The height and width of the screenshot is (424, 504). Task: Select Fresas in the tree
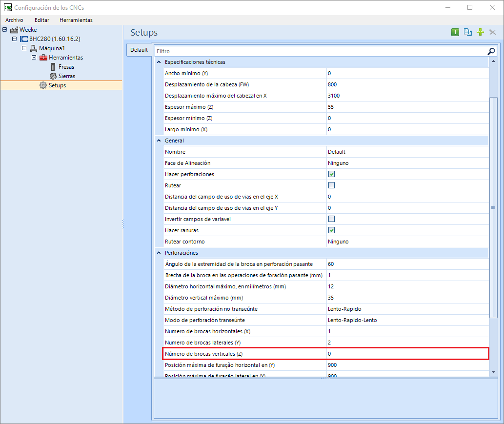click(66, 67)
